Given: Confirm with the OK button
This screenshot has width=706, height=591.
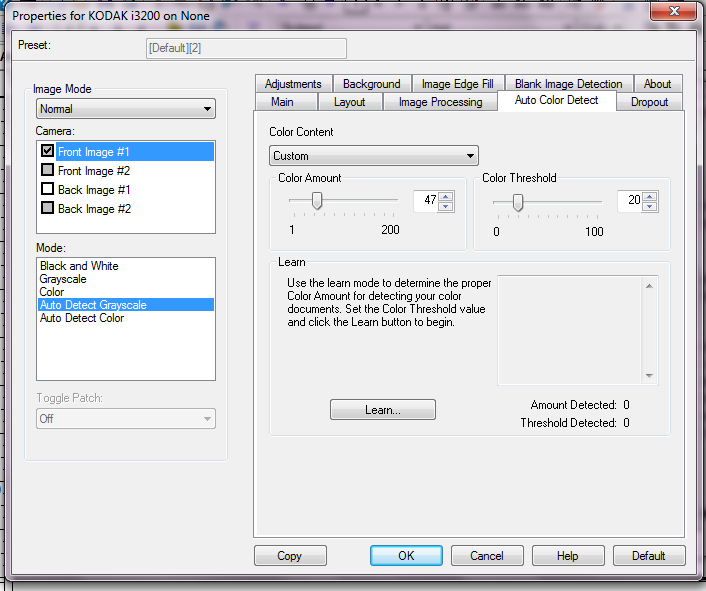Looking at the screenshot, I should tap(406, 555).
